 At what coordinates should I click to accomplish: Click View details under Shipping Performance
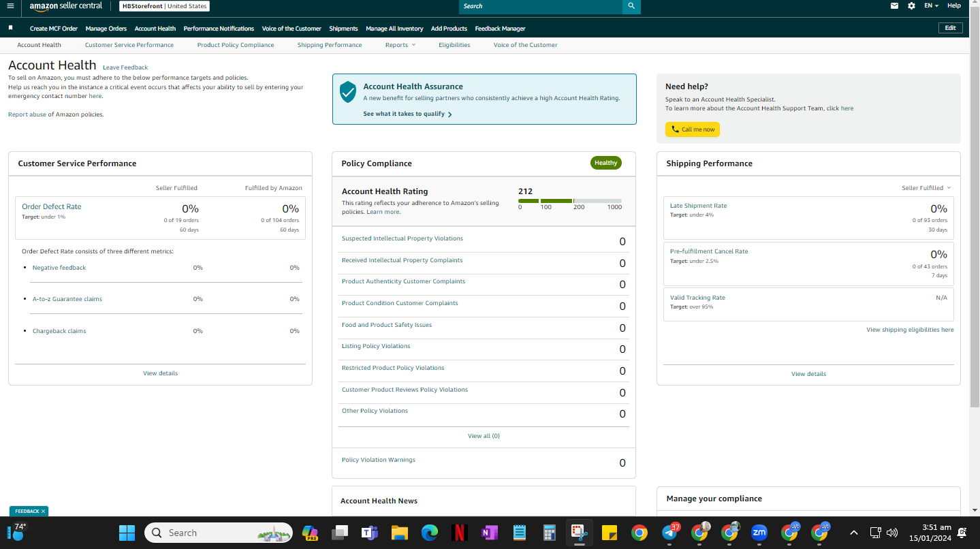pos(808,374)
